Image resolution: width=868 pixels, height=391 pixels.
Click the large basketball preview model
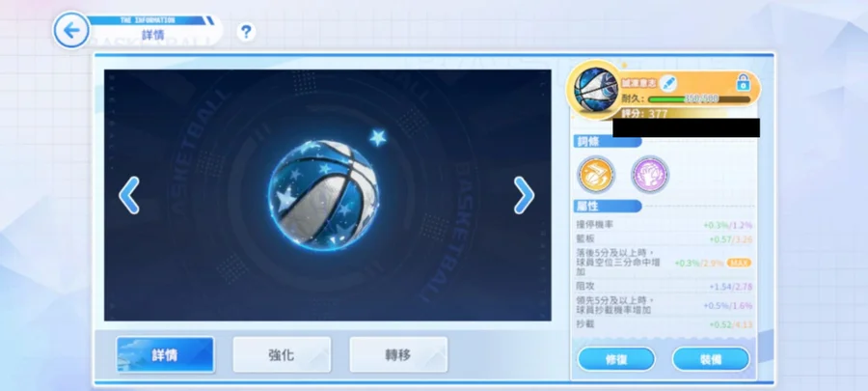(323, 195)
